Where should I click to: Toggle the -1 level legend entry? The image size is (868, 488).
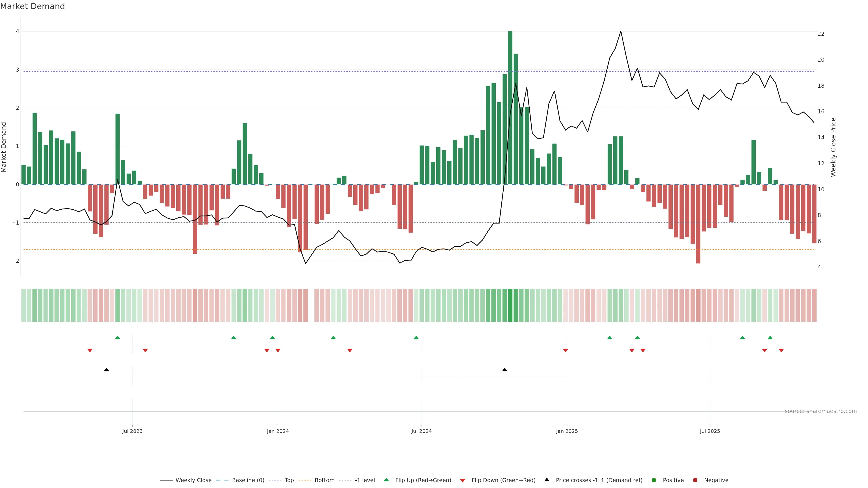click(x=365, y=480)
